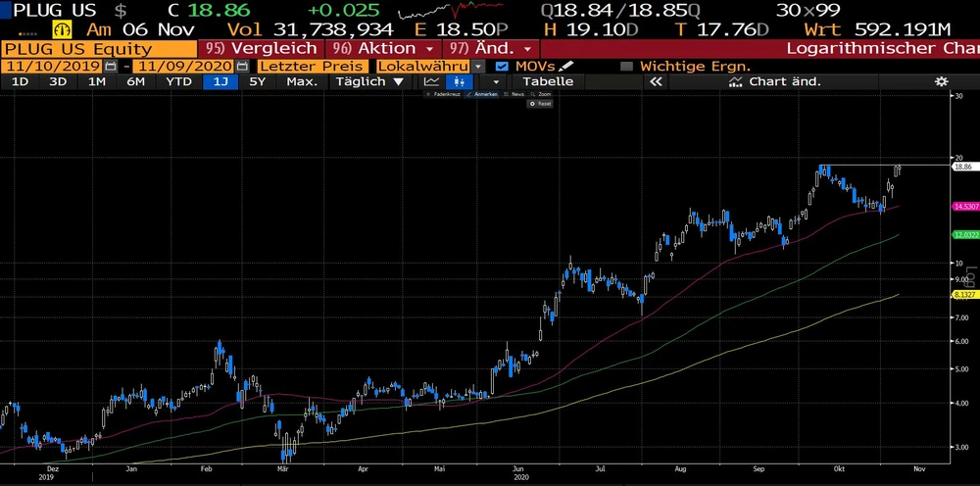Open chart settings gear icon
This screenshot has width=980, height=486.
click(941, 82)
